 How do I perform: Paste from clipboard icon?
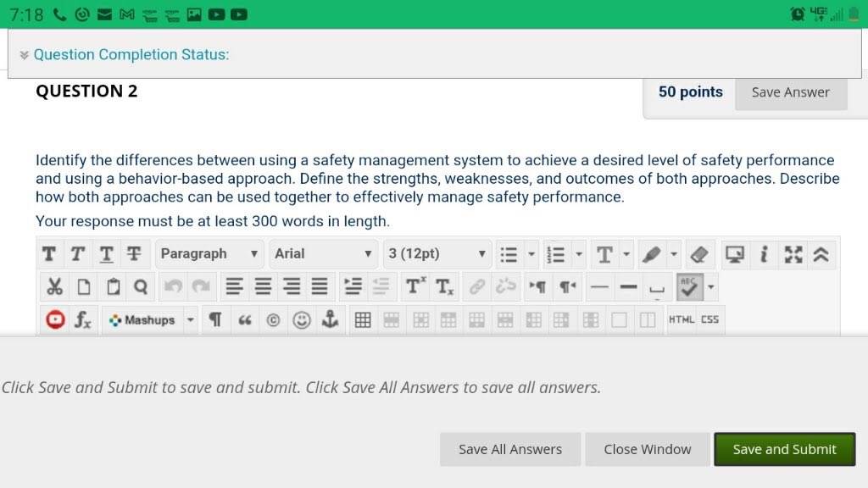(x=113, y=286)
